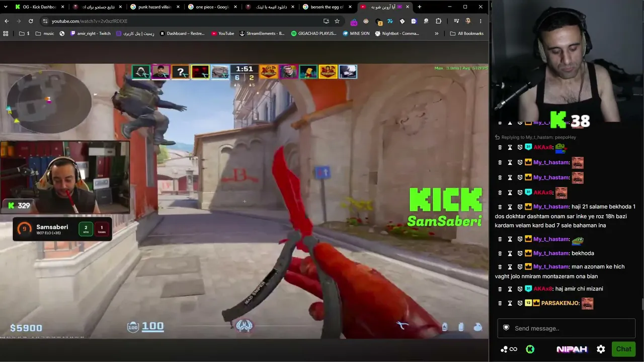The height and width of the screenshot is (362, 644).
Task: Open the StreamElements bookmark
Action: 262,34
